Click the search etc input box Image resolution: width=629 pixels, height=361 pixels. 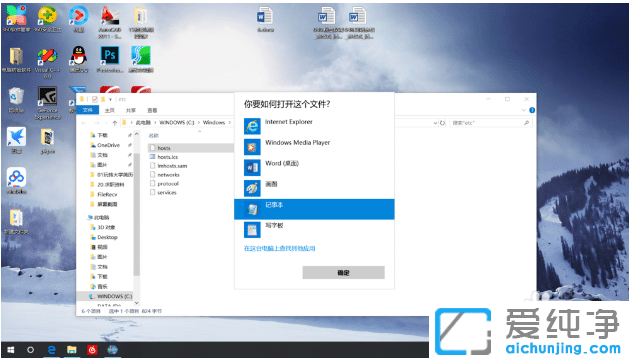pos(491,123)
